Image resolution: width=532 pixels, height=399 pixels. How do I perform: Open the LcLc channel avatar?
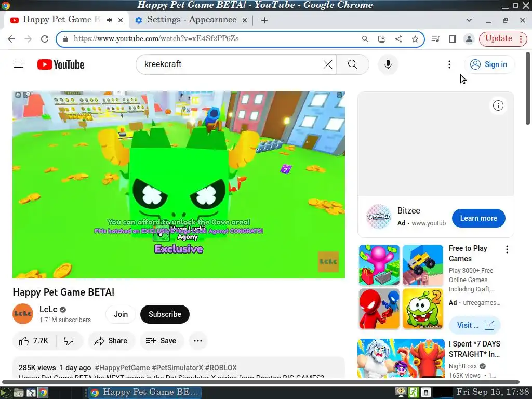tap(23, 314)
